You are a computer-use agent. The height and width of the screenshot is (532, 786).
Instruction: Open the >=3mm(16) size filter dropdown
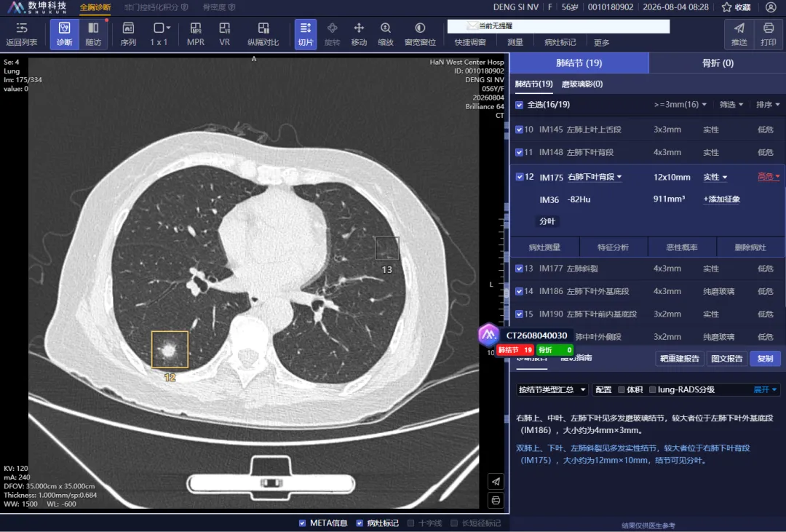pos(680,104)
